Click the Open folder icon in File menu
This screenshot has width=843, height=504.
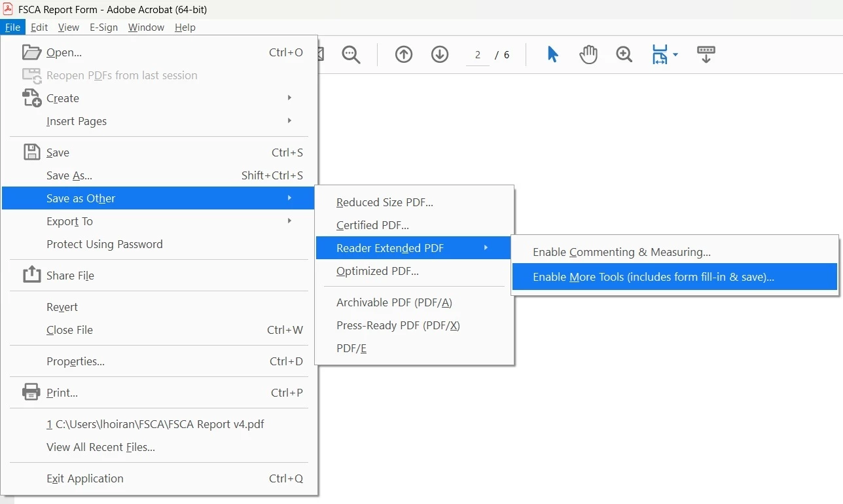coord(32,52)
